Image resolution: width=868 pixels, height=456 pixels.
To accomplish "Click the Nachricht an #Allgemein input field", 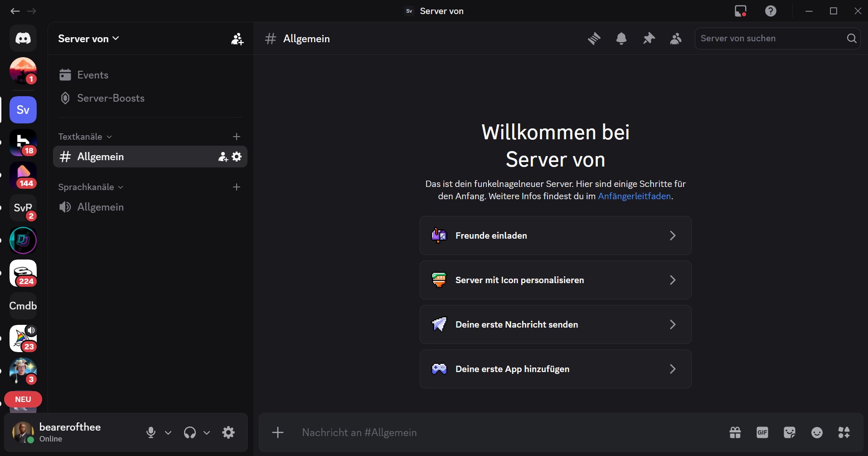I will [x=499, y=432].
